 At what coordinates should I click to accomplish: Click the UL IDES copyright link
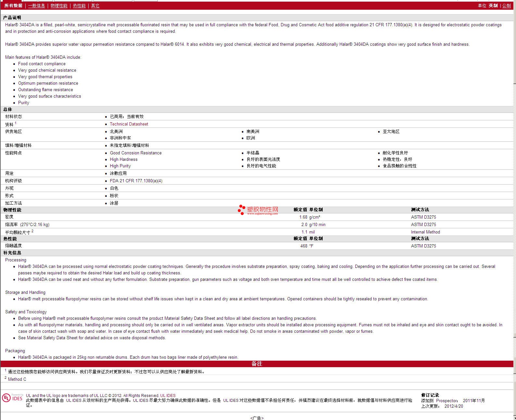(168, 395)
